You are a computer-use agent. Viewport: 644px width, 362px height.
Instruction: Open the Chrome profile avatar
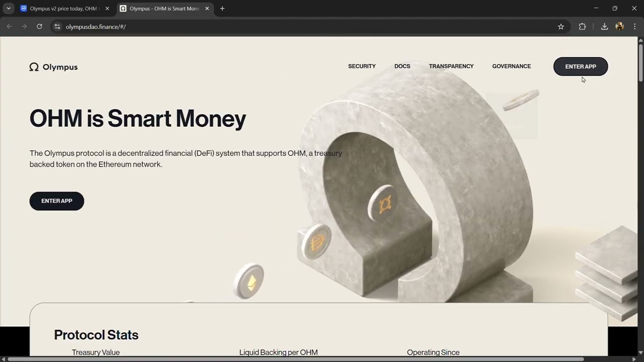pos(619,27)
